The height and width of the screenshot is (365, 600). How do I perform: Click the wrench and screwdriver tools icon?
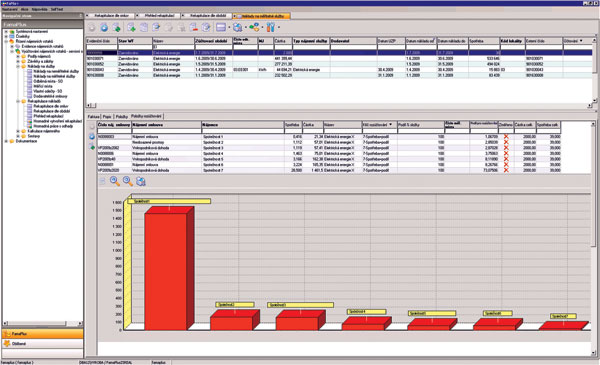pos(271,27)
